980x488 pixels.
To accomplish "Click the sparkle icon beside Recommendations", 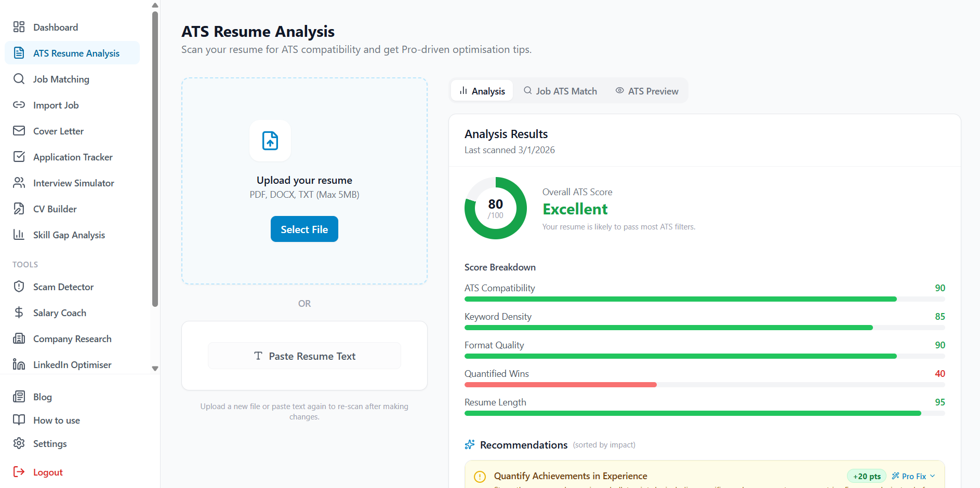I will click(470, 444).
